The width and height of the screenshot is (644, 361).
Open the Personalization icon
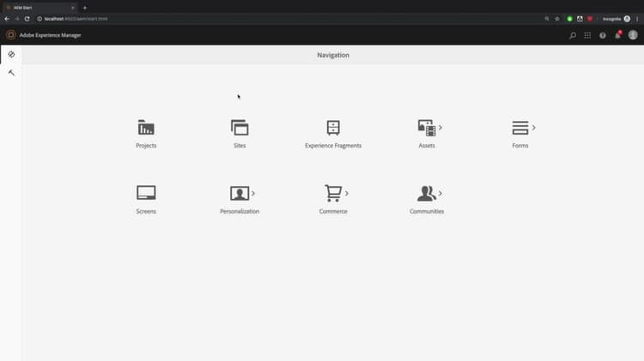(x=240, y=193)
